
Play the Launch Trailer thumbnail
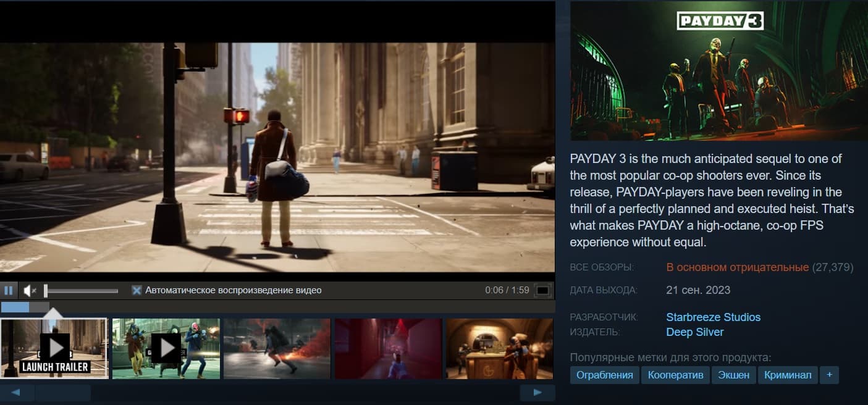[54, 349]
